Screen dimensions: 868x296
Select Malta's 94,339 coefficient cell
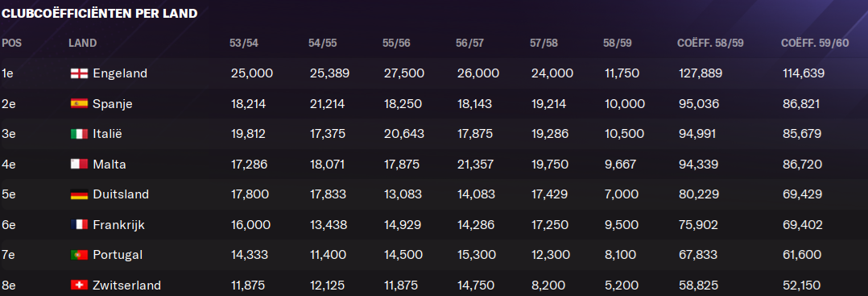(x=699, y=165)
